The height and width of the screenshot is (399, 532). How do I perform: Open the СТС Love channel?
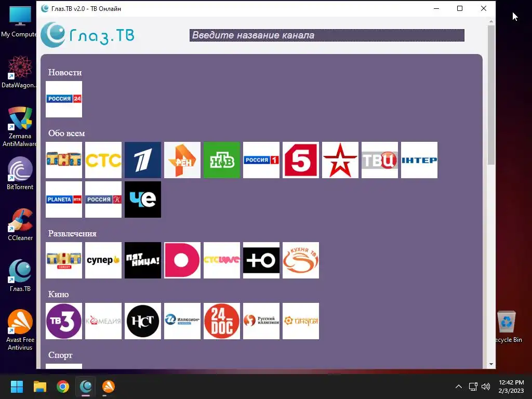pyautogui.click(x=221, y=260)
